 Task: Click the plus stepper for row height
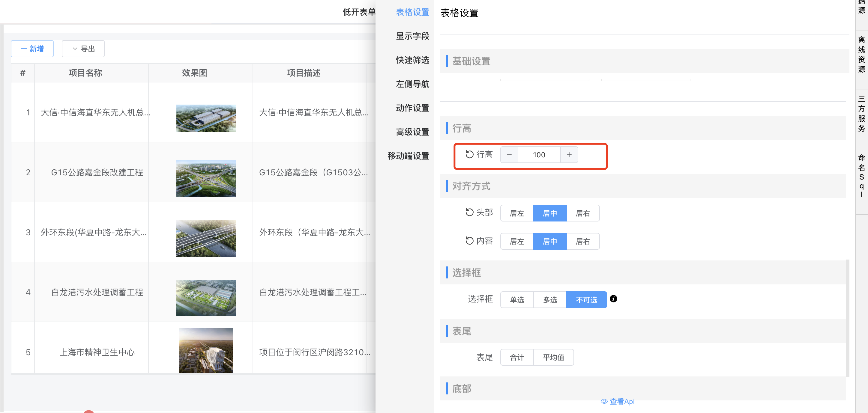[569, 155]
